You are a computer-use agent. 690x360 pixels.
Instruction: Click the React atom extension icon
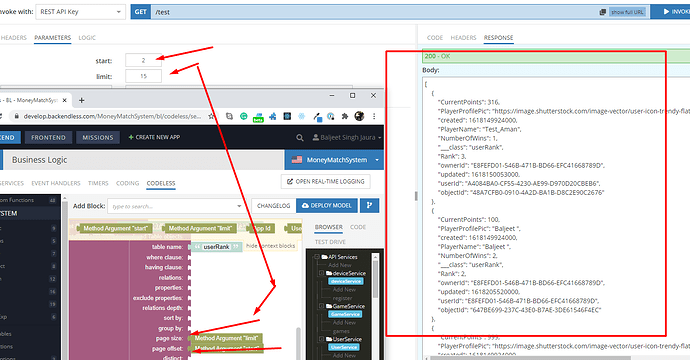(301, 116)
